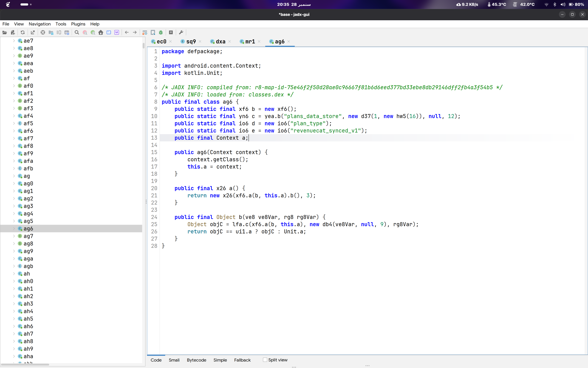Viewport: 588px width, 368px height.
Task: Open the Tools menu
Action: coord(61,24)
